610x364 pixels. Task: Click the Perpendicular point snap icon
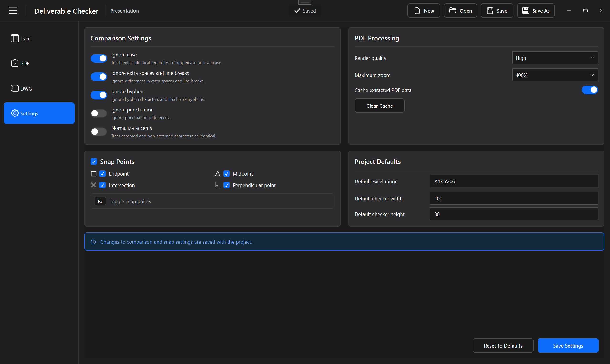[x=218, y=185]
